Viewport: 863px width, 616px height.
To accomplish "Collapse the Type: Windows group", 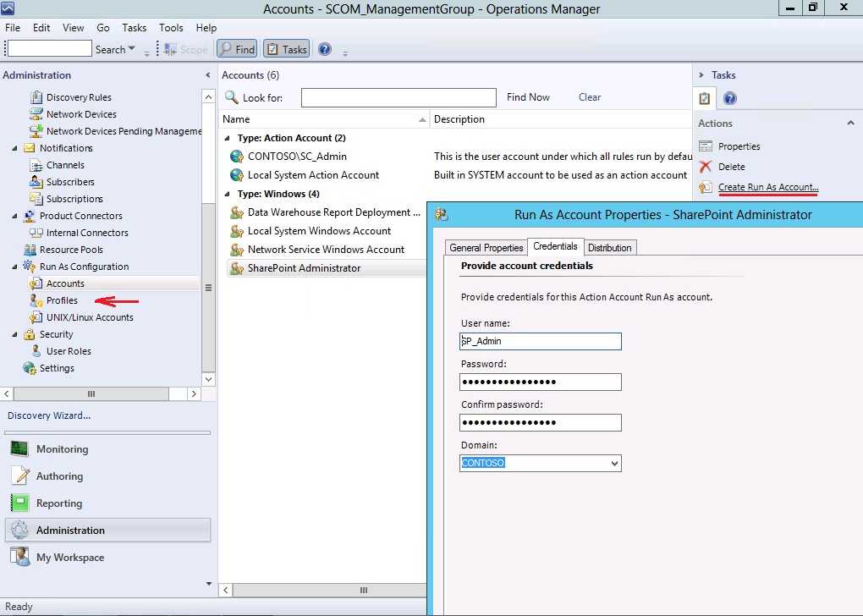I will [228, 194].
